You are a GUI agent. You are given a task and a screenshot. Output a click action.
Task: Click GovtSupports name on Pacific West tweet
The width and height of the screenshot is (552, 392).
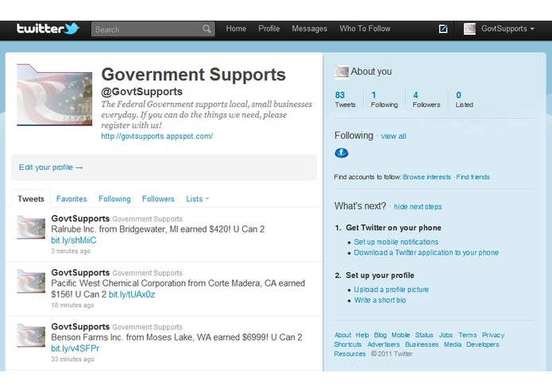point(81,273)
